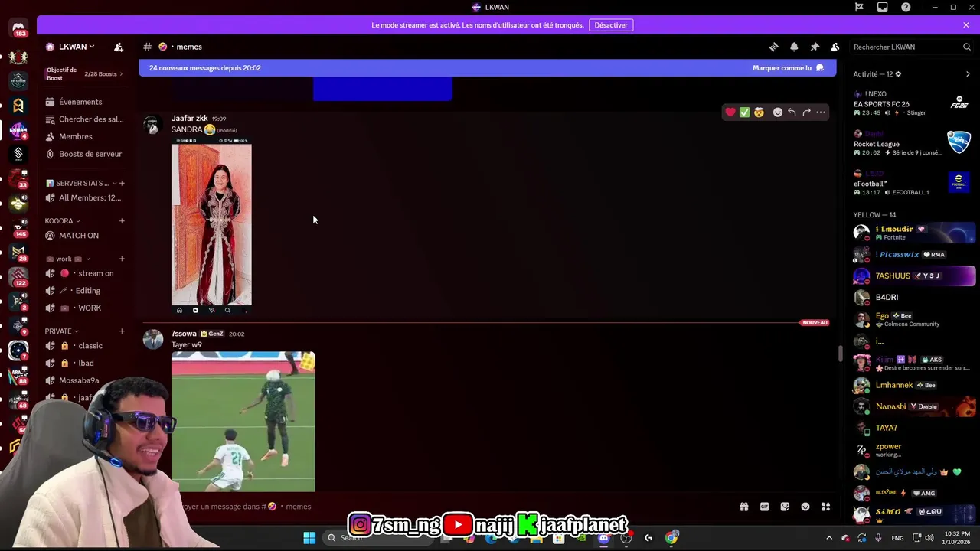
Task: Open the help question mark icon
Action: pyautogui.click(x=906, y=7)
